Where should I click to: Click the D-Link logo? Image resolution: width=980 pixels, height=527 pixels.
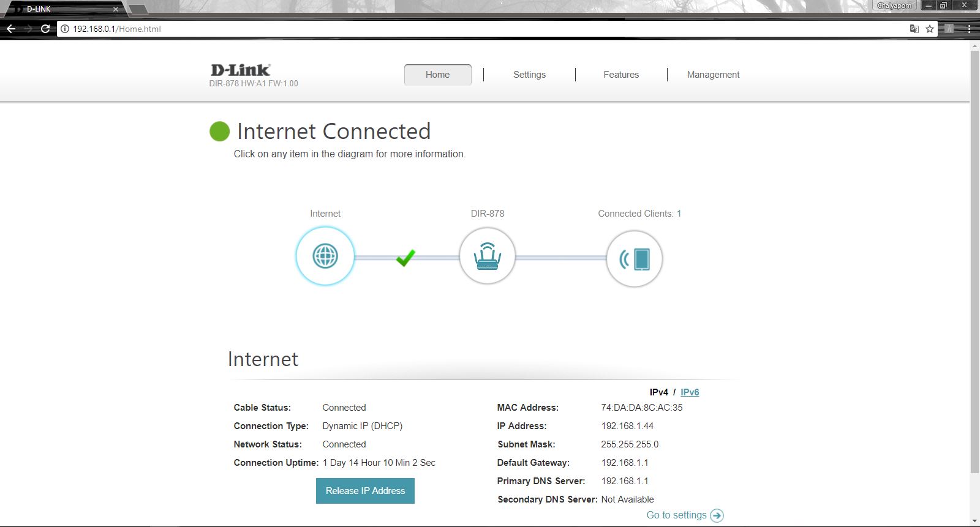[x=240, y=70]
